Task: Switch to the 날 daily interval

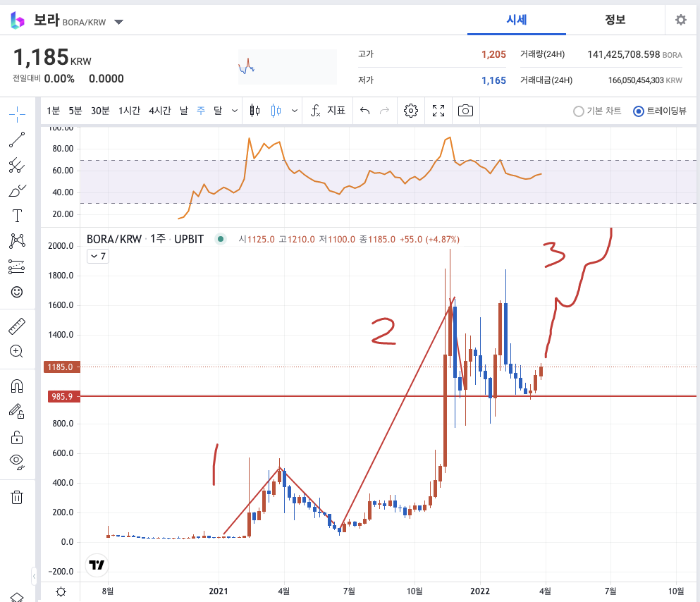Action: click(184, 111)
